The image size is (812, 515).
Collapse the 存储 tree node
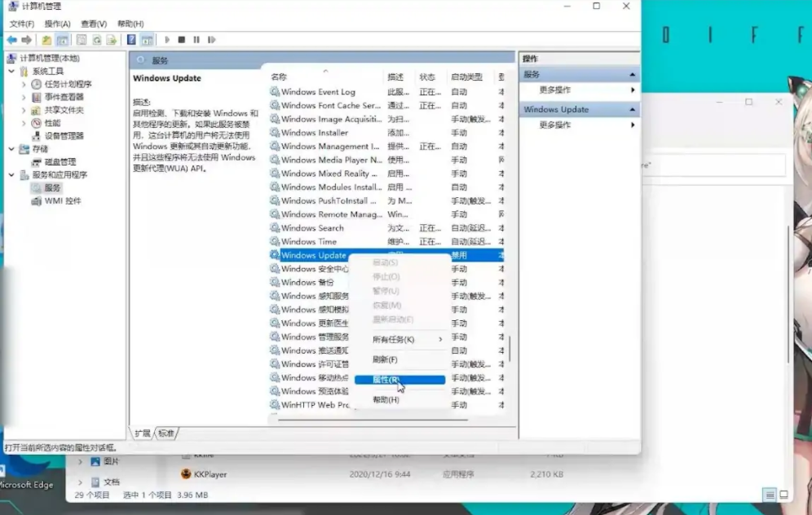point(11,148)
